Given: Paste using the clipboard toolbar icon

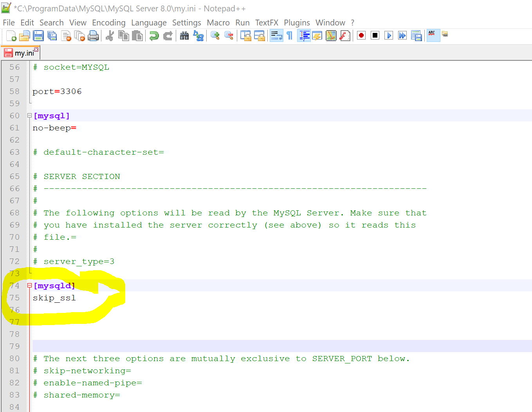Looking at the screenshot, I should point(137,36).
